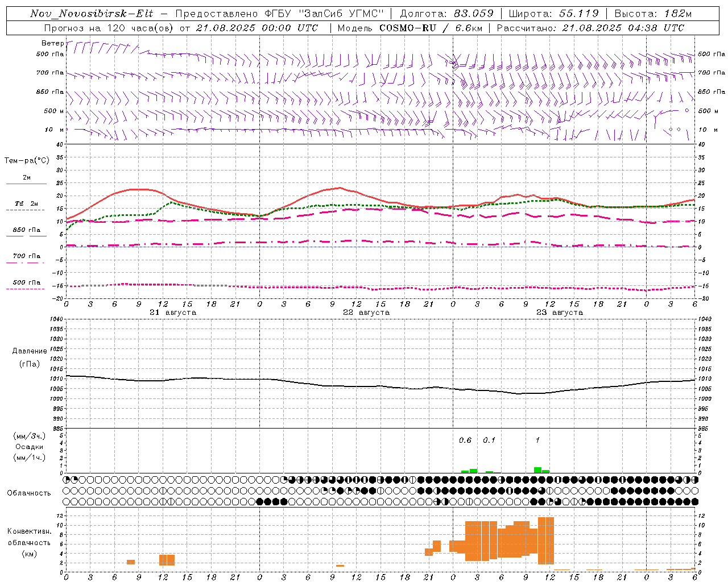The height and width of the screenshot is (582, 728).
Task: Click the Давление panel label
Action: pos(30,351)
